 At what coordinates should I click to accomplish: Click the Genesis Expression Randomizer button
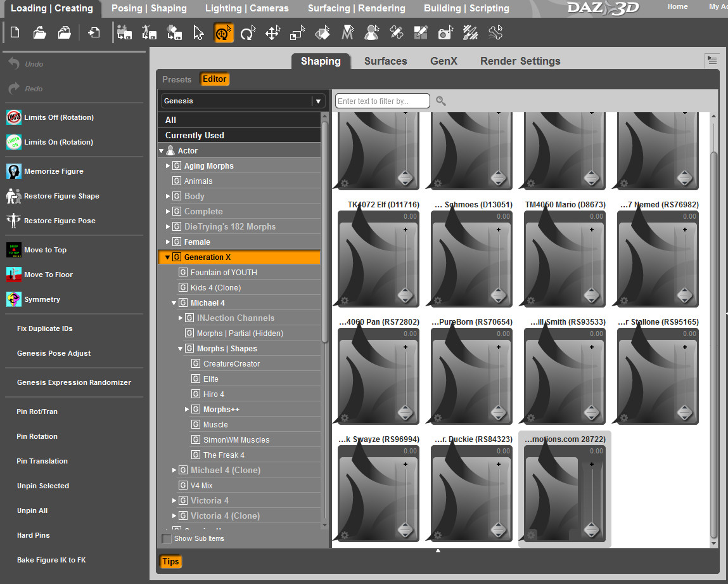point(74,382)
